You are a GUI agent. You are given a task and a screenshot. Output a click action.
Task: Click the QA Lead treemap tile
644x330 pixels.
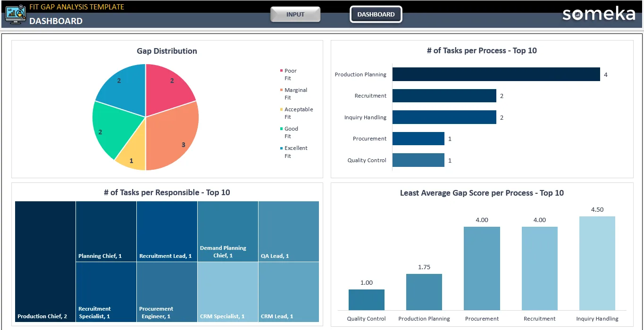pos(289,231)
